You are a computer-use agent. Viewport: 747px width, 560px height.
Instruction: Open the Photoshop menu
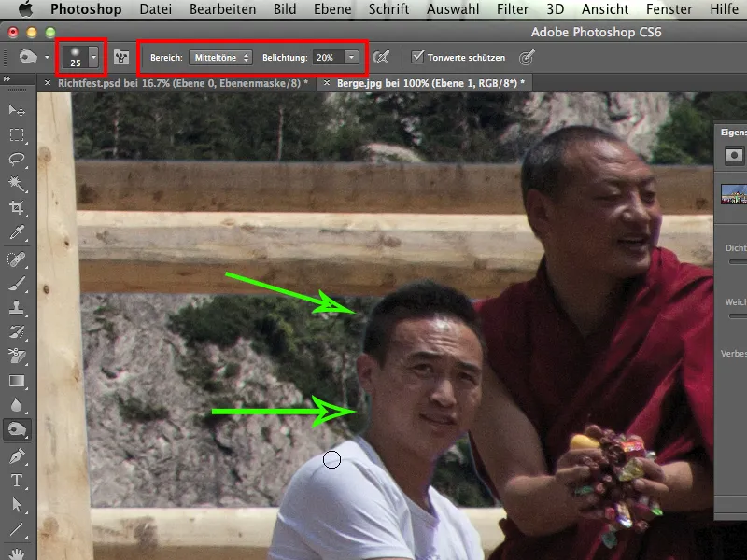[x=86, y=9]
